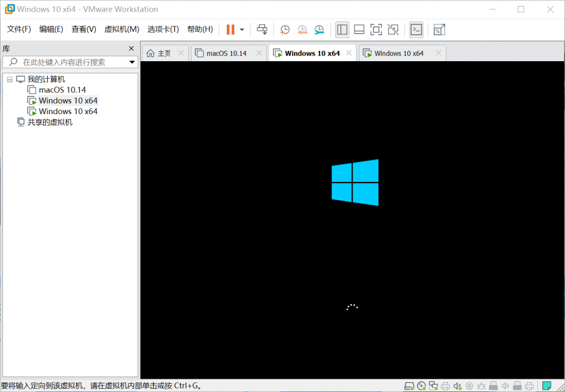
Task: Toggle the library sidebar view button
Action: click(342, 29)
